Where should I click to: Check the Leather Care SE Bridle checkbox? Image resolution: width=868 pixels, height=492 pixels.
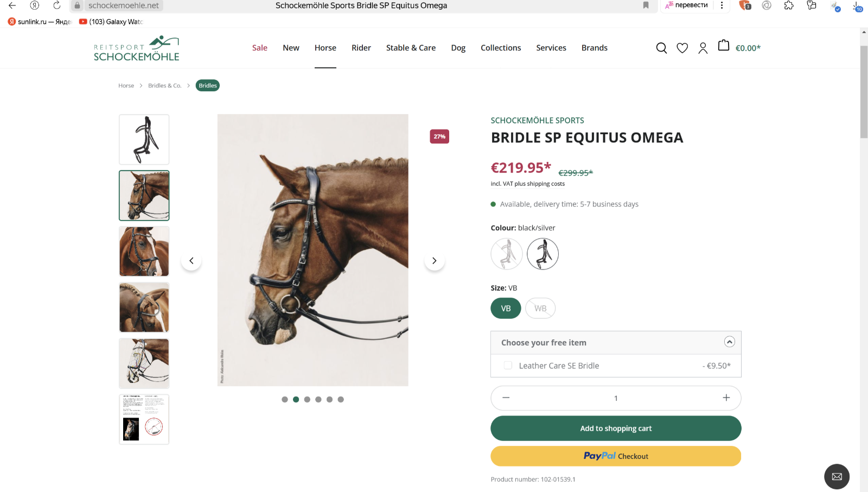(x=508, y=365)
